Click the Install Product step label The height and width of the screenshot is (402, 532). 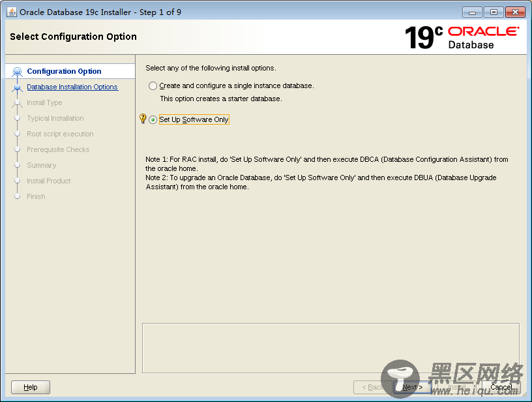tap(48, 181)
